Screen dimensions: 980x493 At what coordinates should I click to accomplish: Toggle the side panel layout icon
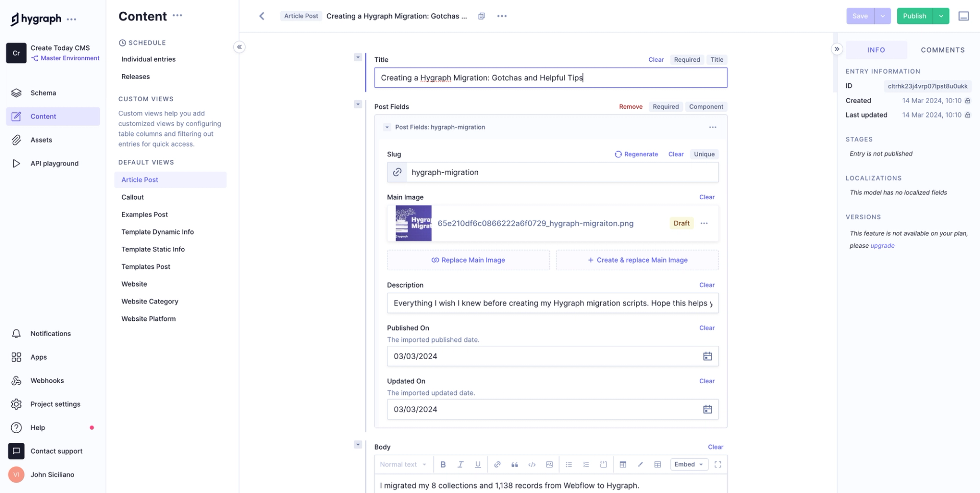964,16
